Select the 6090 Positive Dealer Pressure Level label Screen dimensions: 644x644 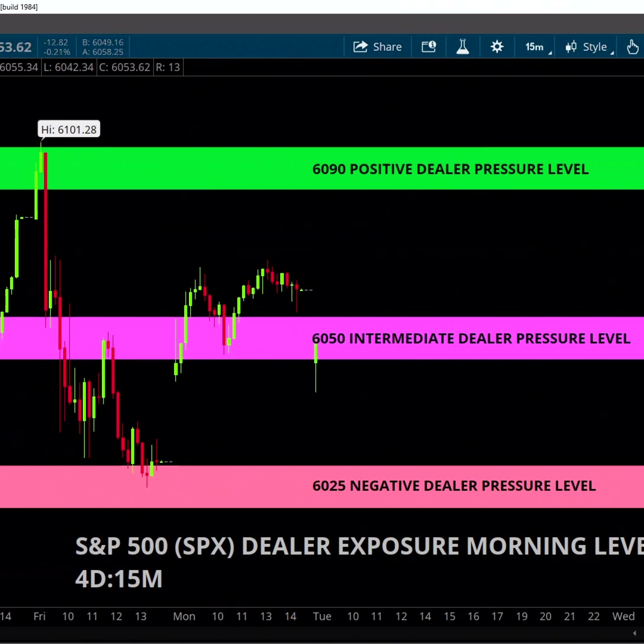(x=450, y=169)
